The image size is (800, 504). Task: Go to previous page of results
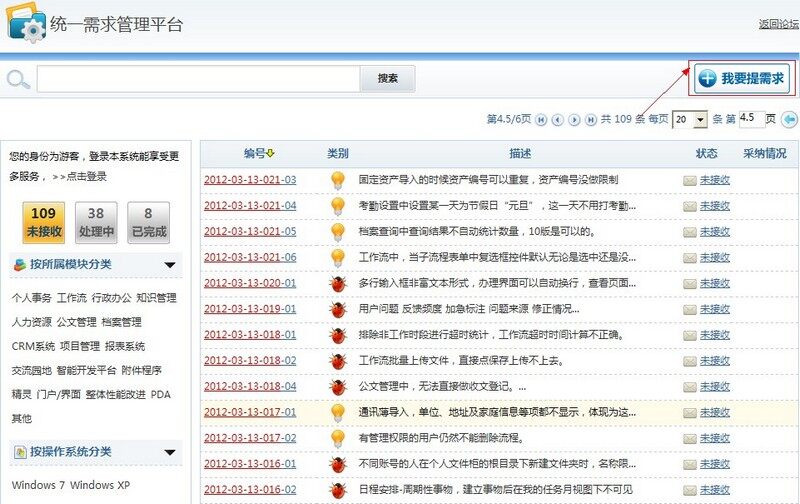click(x=557, y=119)
